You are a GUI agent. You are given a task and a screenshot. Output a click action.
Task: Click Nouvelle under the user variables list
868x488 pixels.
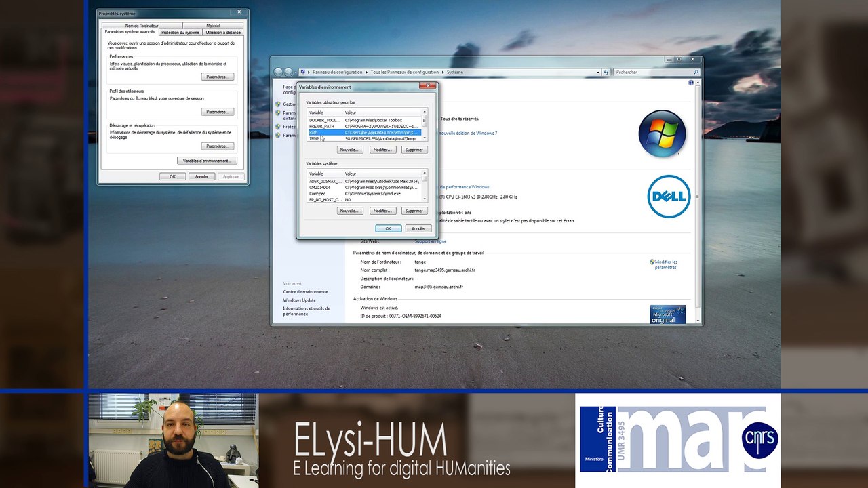350,150
